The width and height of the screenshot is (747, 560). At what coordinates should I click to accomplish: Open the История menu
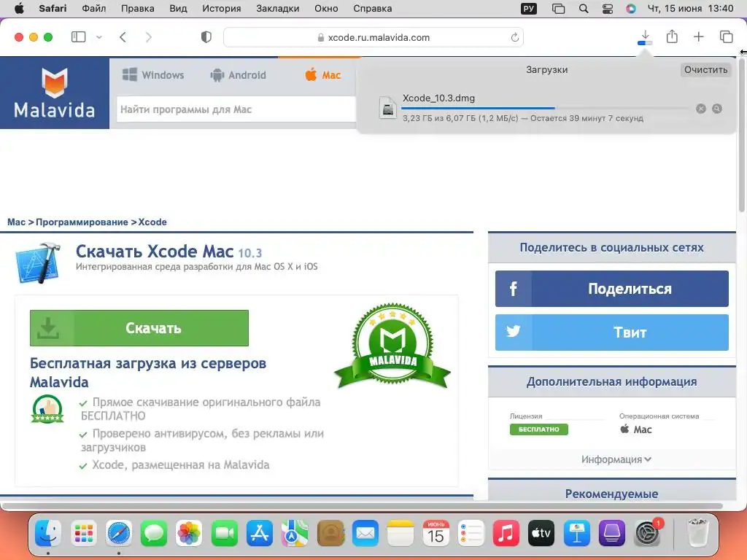coord(222,9)
